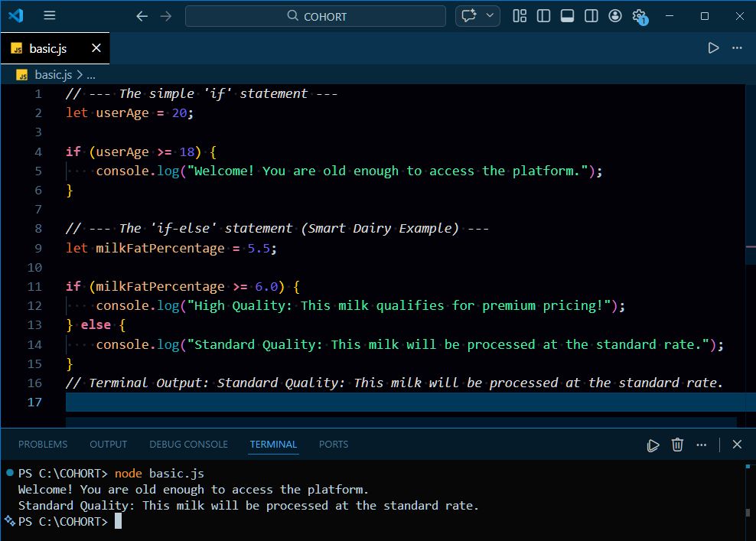Close the basic.js editor tab
Screen dimensions: 756x541
point(96,47)
